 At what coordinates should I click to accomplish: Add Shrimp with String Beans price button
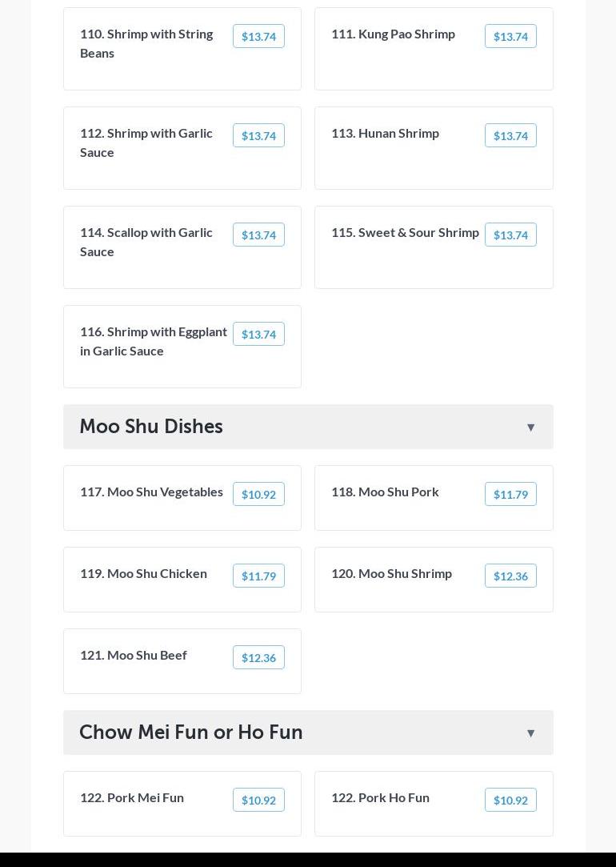click(258, 36)
